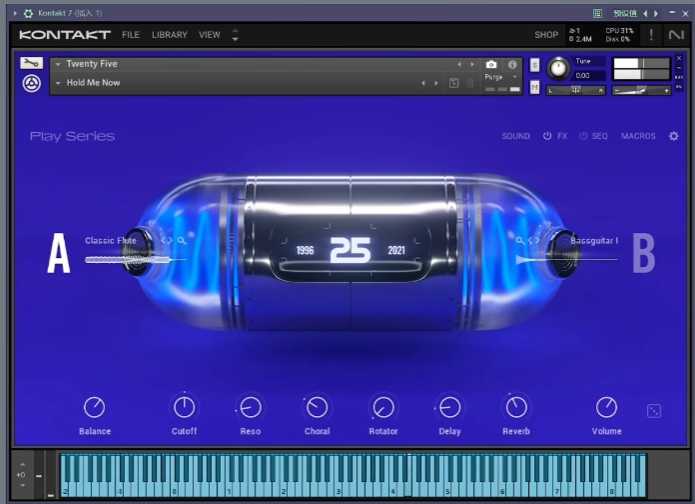695x504 pixels.
Task: Expand the Hold Me Now preset dropdown
Action: click(58, 83)
